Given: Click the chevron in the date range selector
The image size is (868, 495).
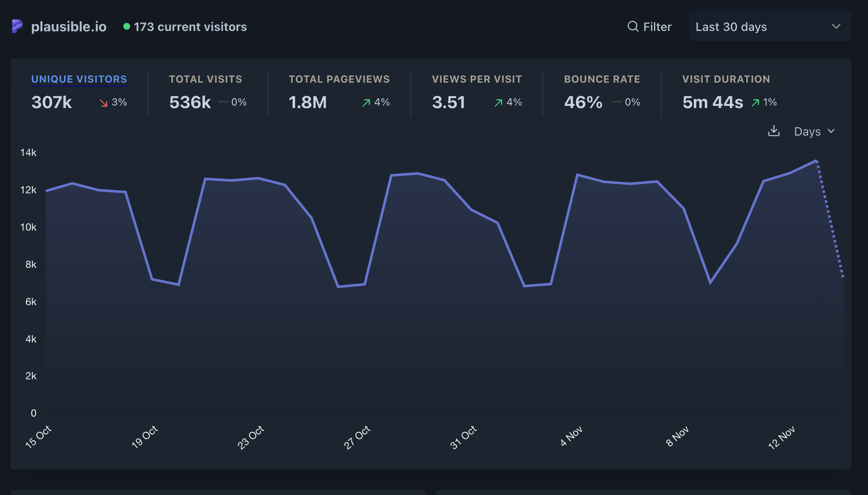Looking at the screenshot, I should (x=836, y=26).
